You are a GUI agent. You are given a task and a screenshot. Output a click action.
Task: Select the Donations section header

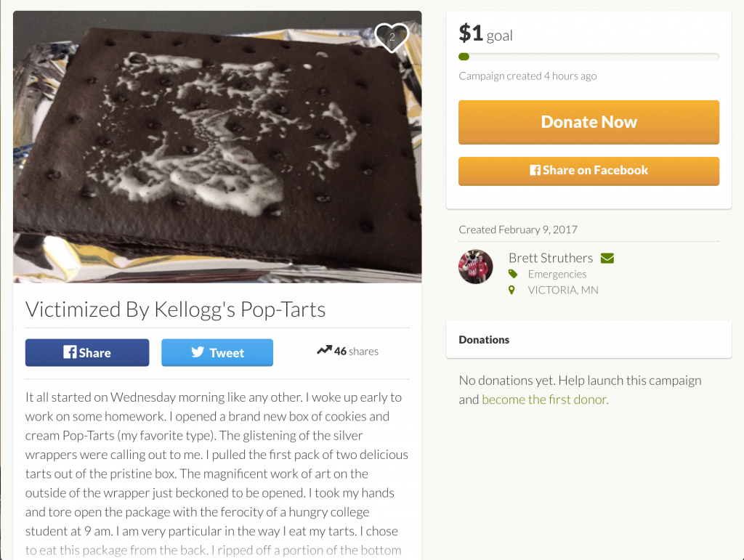(x=485, y=339)
